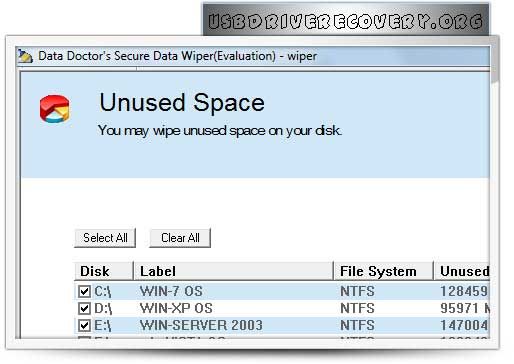Screen dimensions: 514x364
Task: Click unused size value for D:\ drive
Action: pos(465,308)
